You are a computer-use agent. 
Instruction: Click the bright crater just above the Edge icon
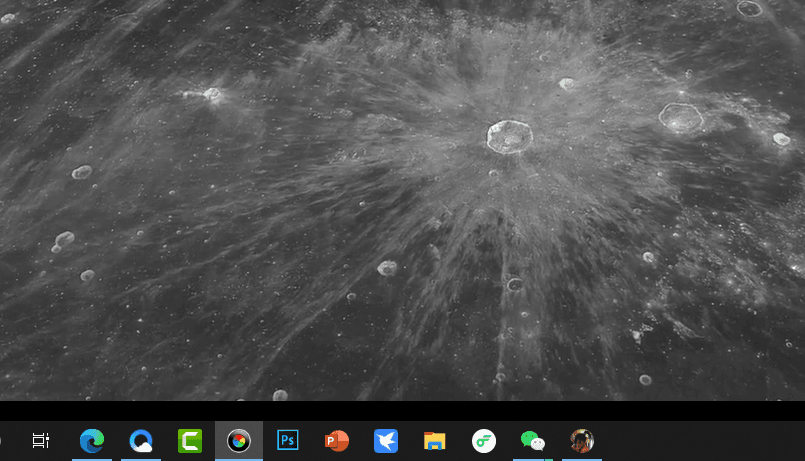[87, 276]
